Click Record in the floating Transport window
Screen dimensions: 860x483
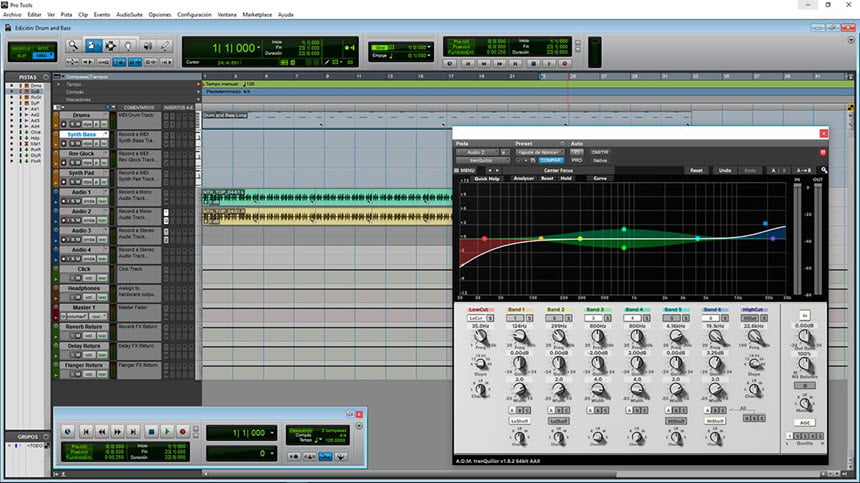click(183, 432)
